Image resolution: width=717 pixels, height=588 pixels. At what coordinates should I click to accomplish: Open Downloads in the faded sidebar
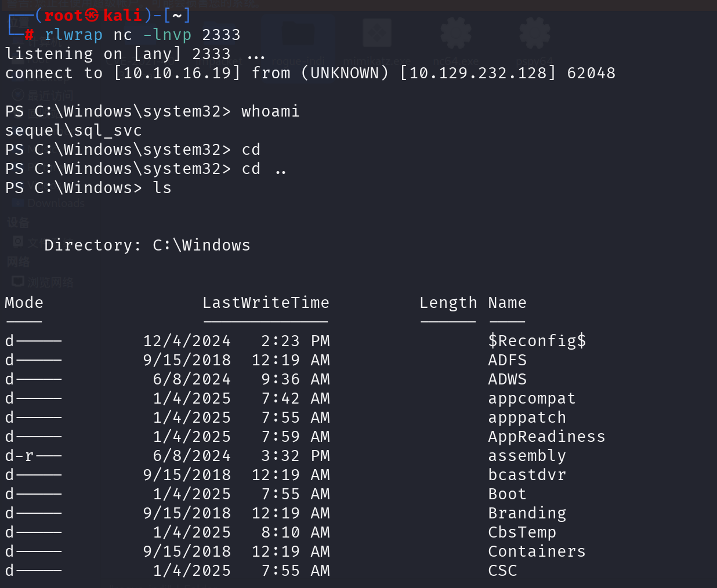(x=55, y=204)
